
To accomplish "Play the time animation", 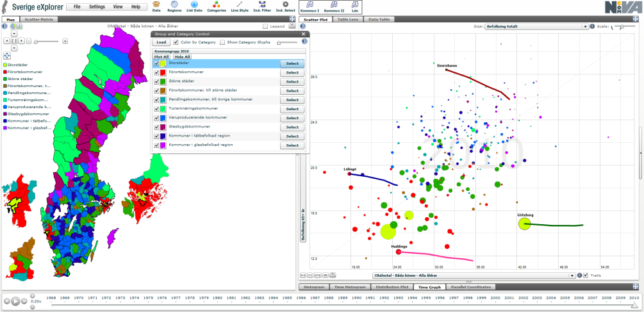I will (15, 301).
